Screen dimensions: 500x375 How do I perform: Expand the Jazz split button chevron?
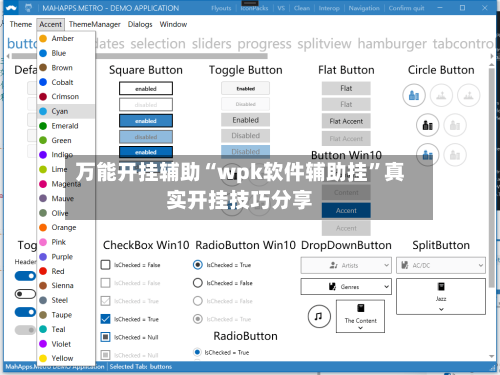coord(441,309)
